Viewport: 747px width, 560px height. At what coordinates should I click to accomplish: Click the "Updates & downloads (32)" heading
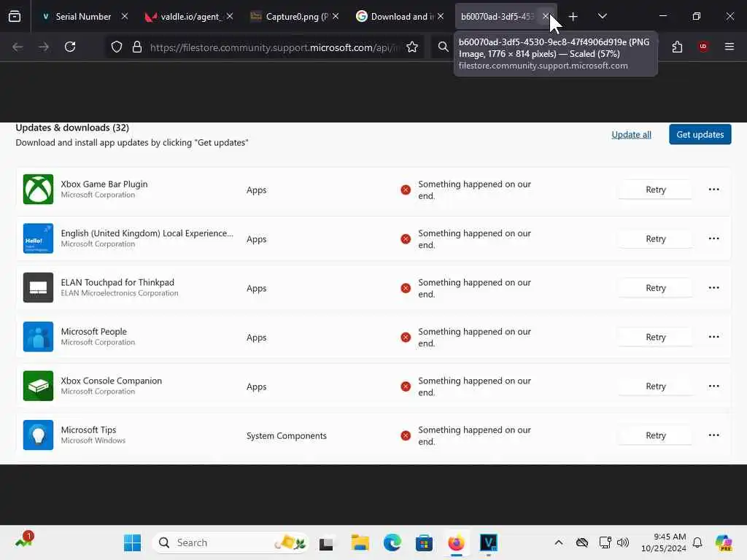72,128
